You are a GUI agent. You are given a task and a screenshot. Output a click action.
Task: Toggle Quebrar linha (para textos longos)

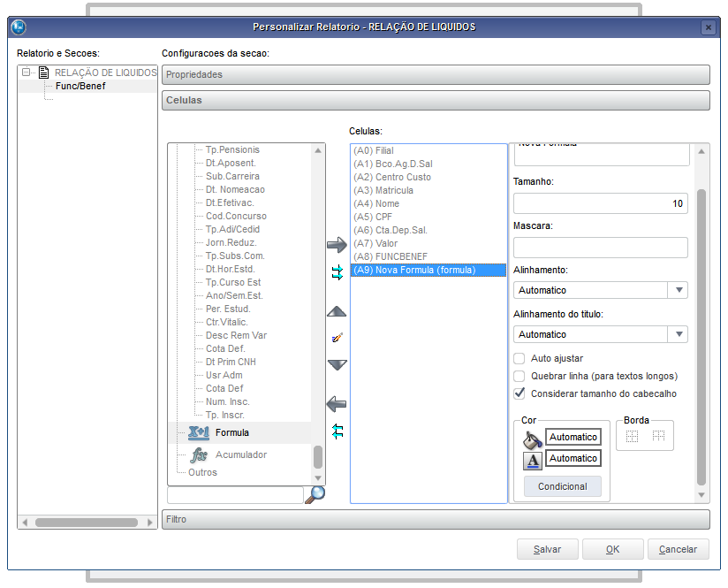pyautogui.click(x=519, y=376)
